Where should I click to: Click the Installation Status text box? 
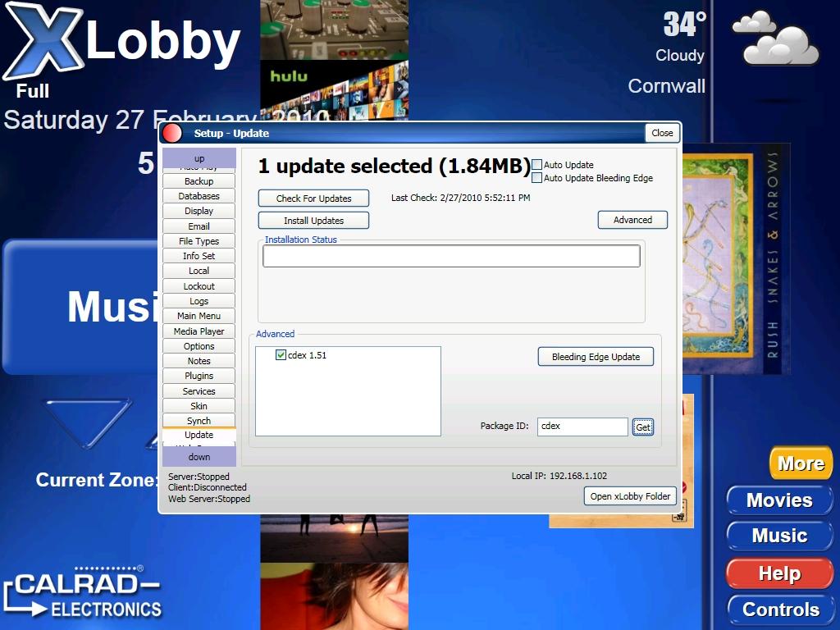coord(451,256)
